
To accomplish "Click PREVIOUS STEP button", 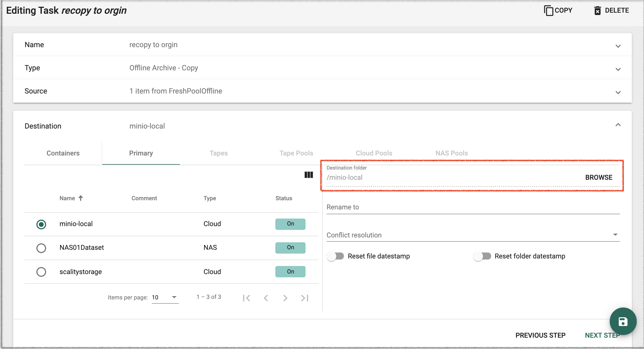I will pyautogui.click(x=540, y=335).
